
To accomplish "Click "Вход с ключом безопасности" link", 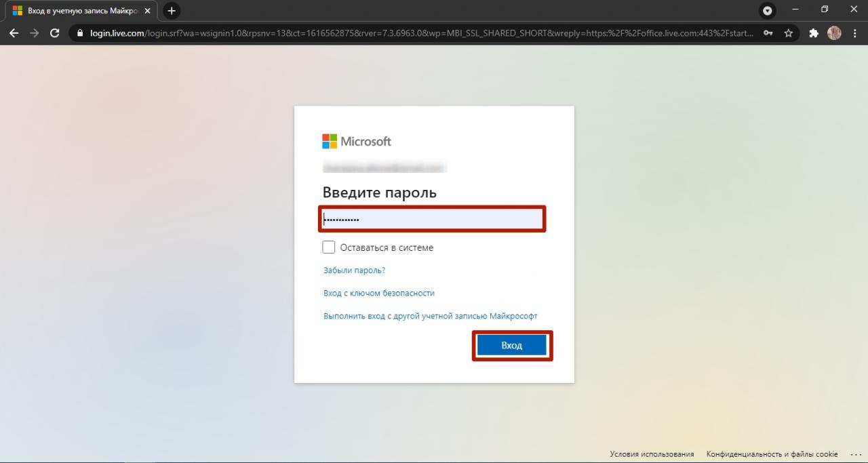I will [x=379, y=294].
